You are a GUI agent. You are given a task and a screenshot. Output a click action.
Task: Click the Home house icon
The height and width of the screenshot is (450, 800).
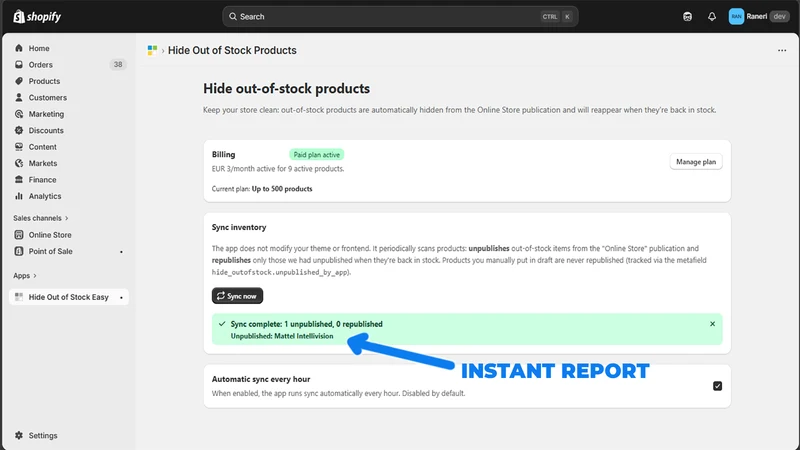pyautogui.click(x=19, y=48)
